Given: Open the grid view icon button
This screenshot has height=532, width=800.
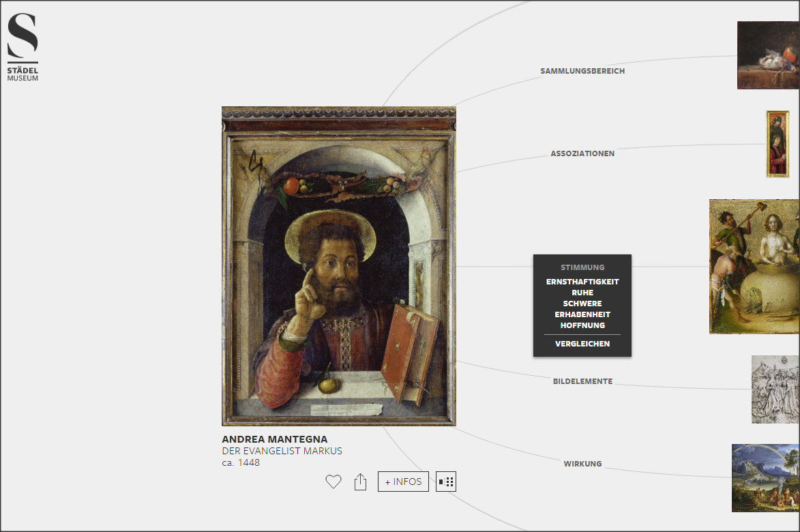Looking at the screenshot, I should (446, 482).
